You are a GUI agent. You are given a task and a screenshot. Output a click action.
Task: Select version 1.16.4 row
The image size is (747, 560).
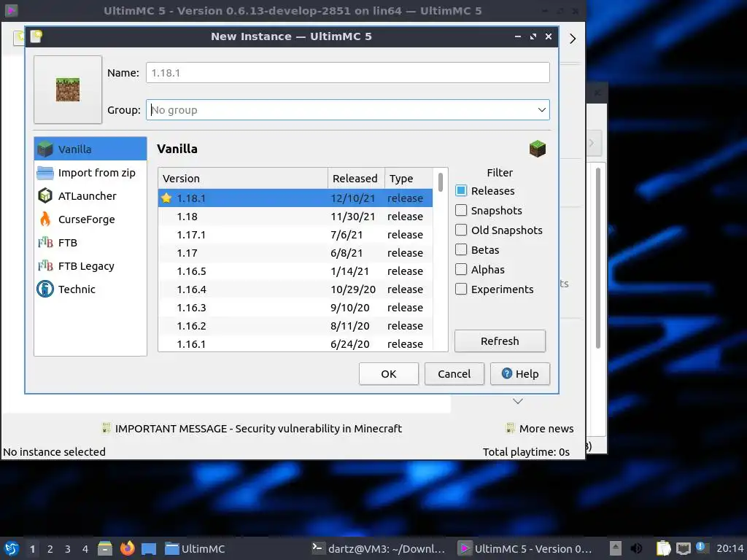[x=295, y=289]
